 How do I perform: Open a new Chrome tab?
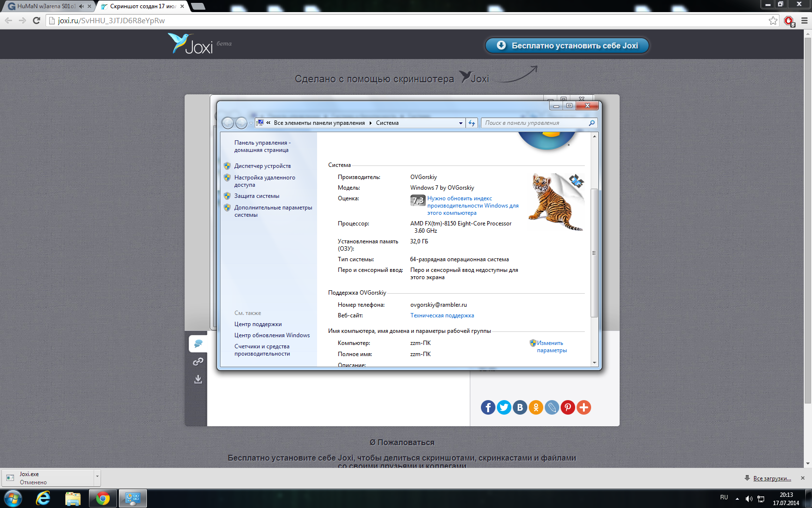click(198, 6)
